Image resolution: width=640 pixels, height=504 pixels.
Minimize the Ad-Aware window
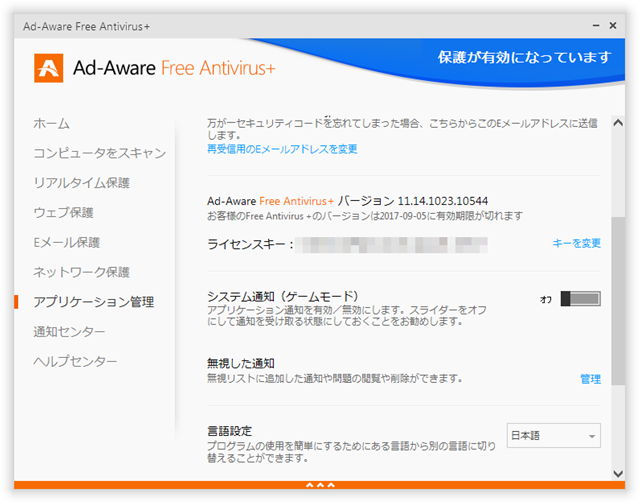click(x=596, y=26)
